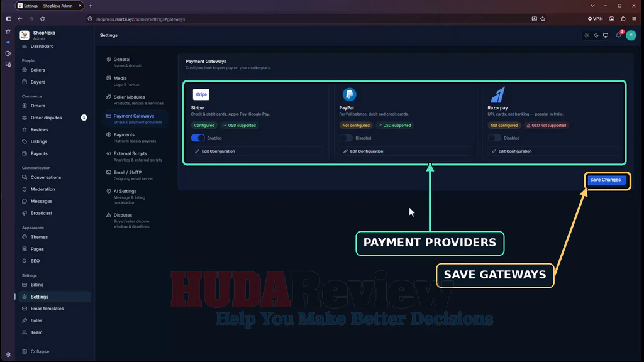Toggle the PayPal gateway switch
644x362 pixels.
[346, 138]
